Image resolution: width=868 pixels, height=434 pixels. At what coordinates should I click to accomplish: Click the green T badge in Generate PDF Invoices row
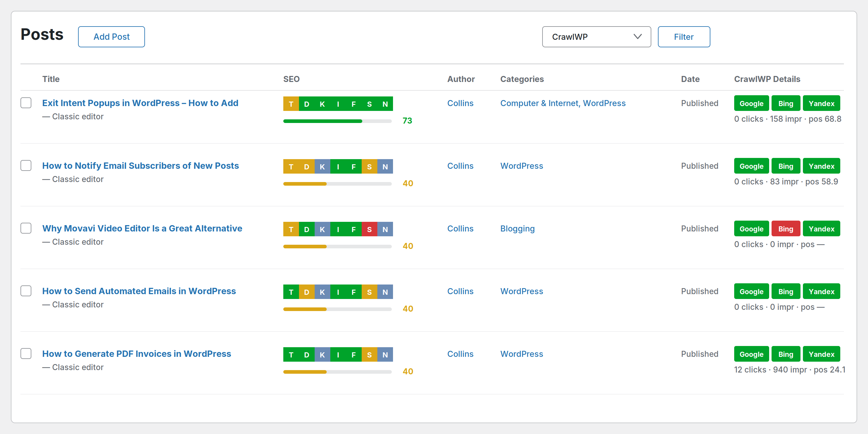tap(291, 354)
